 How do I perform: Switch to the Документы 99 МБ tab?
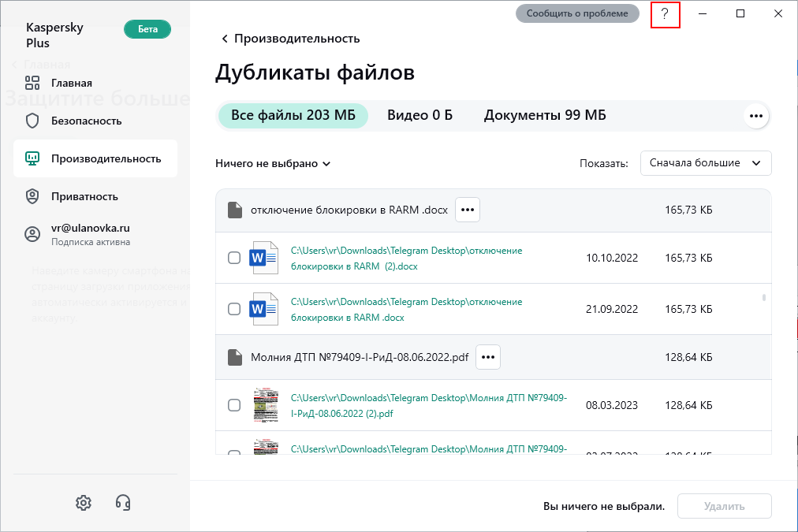coord(545,115)
